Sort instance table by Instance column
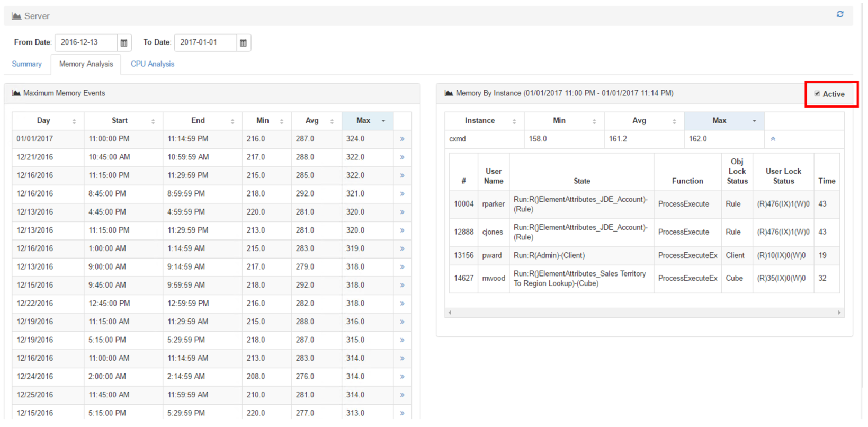Viewport: 868px width, 427px height. click(484, 121)
